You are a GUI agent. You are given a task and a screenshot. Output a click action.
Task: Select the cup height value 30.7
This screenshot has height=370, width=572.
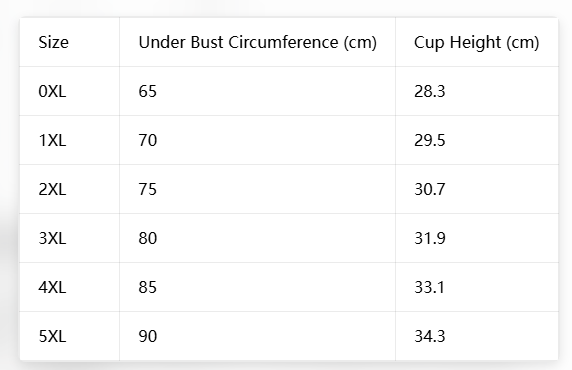tap(429, 189)
